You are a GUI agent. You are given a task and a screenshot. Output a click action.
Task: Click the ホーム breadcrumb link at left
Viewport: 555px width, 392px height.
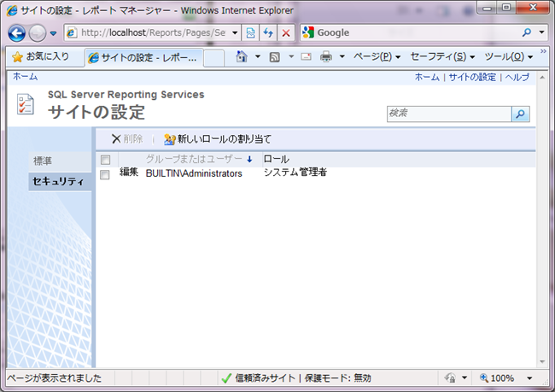click(x=25, y=77)
